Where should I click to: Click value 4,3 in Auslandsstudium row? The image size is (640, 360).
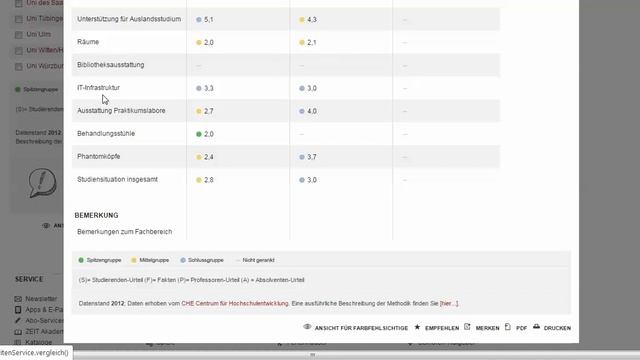pos(312,20)
